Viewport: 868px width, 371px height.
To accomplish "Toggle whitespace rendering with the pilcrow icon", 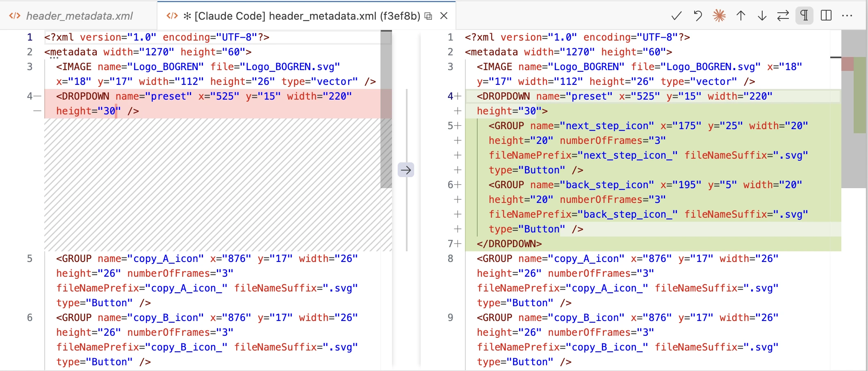I will pos(804,16).
